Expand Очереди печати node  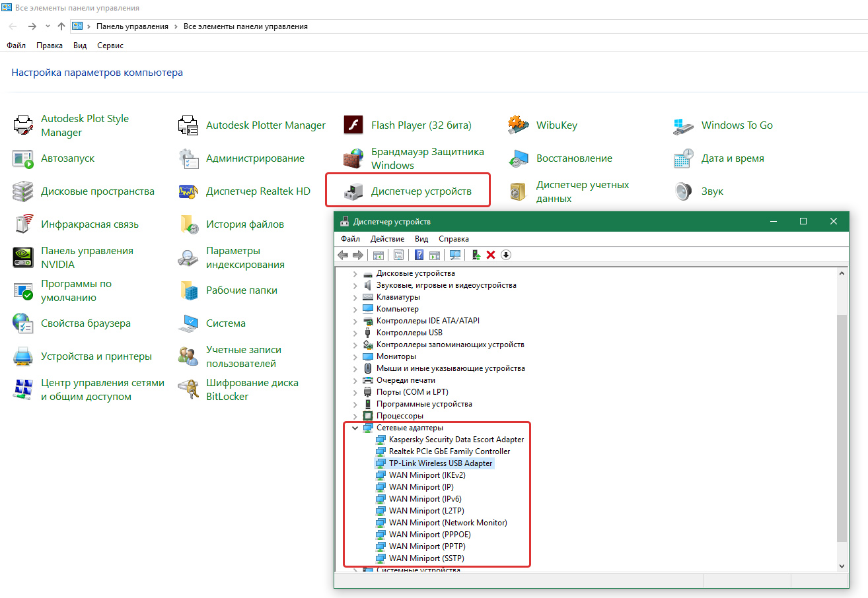click(355, 380)
